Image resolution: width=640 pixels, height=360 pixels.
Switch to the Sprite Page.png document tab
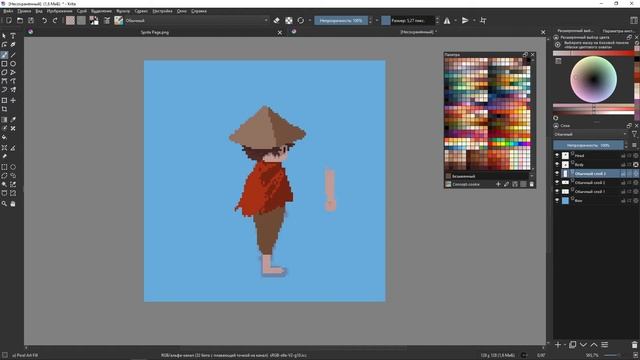coord(155,32)
